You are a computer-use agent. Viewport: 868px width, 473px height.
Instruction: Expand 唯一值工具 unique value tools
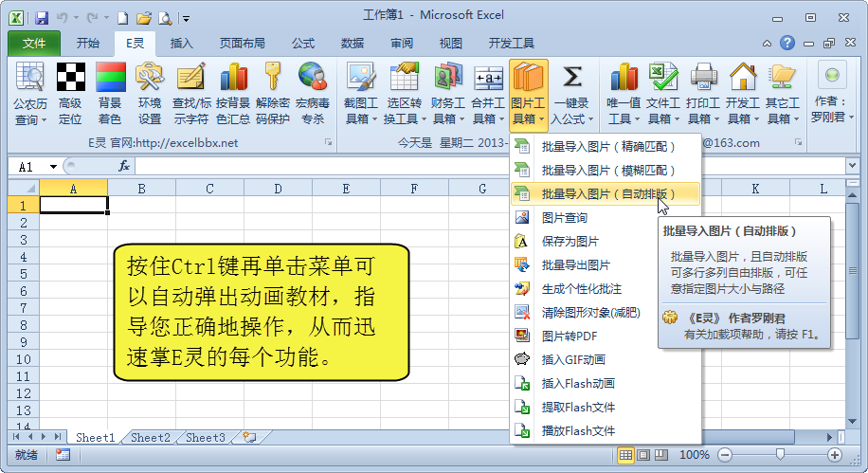click(x=624, y=93)
